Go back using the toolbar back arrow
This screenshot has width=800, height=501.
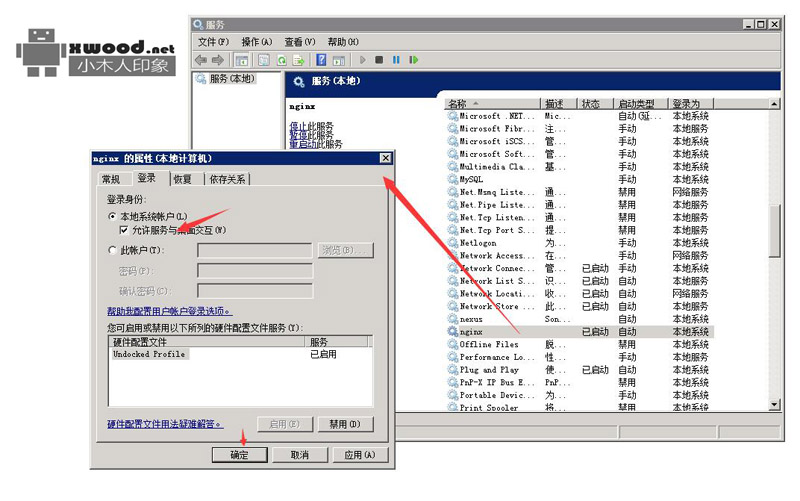click(x=201, y=60)
